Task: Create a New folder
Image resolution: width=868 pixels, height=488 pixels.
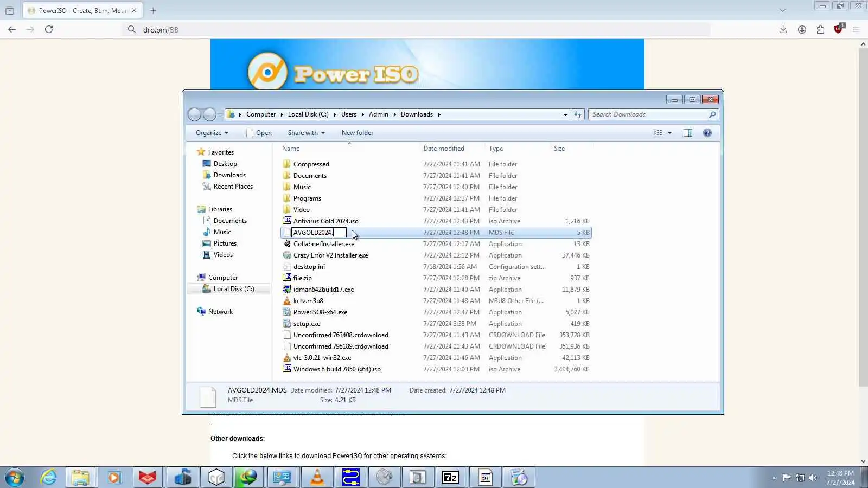Action: (358, 133)
